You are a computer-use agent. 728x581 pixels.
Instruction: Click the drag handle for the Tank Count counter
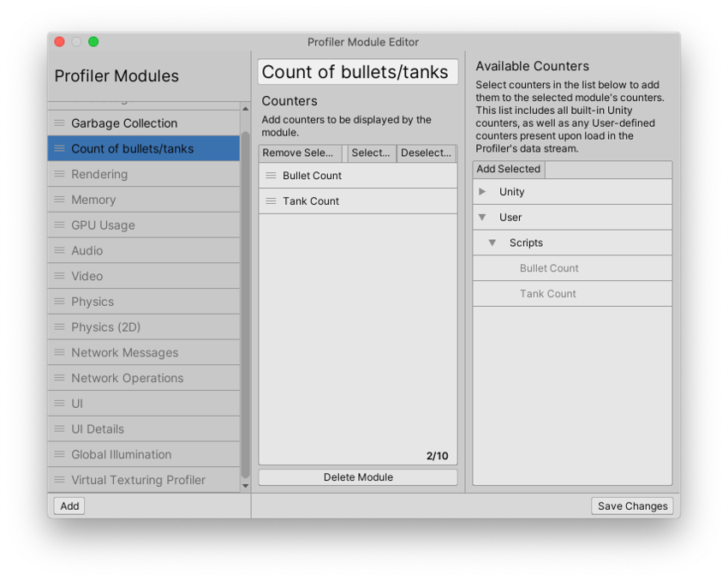click(270, 201)
